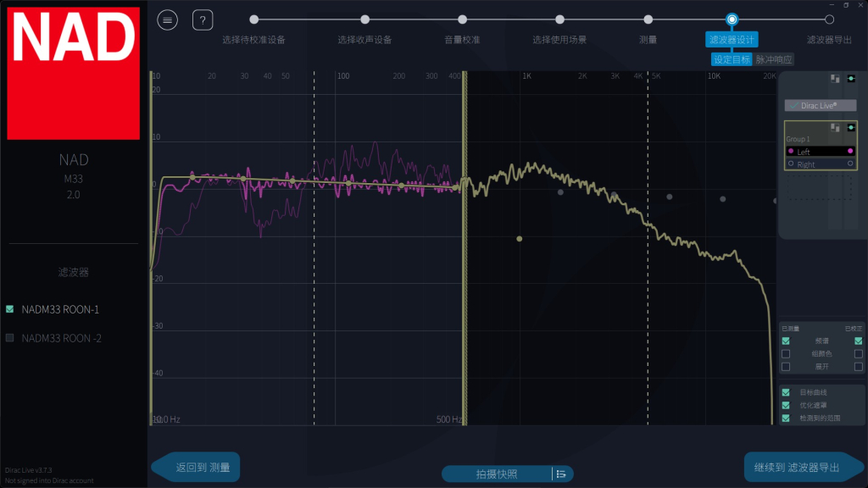Screen dimensions: 868x488
Task: Click the 10.0 Hz left range curtain handle
Action: click(151, 248)
